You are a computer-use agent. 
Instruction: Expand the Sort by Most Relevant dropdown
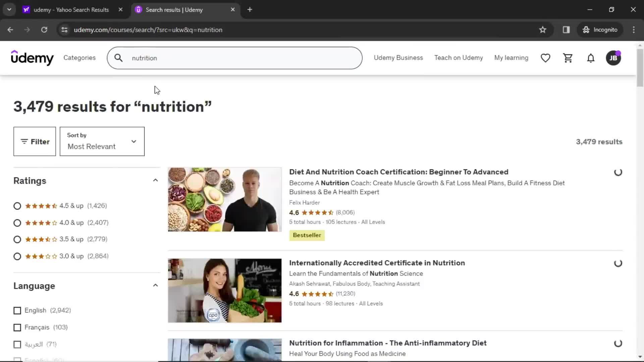[101, 141]
